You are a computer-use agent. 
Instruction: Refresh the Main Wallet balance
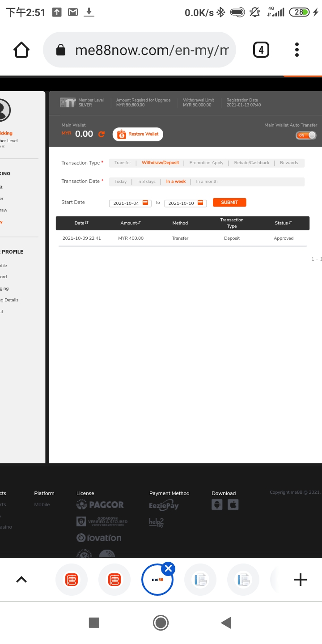(102, 134)
